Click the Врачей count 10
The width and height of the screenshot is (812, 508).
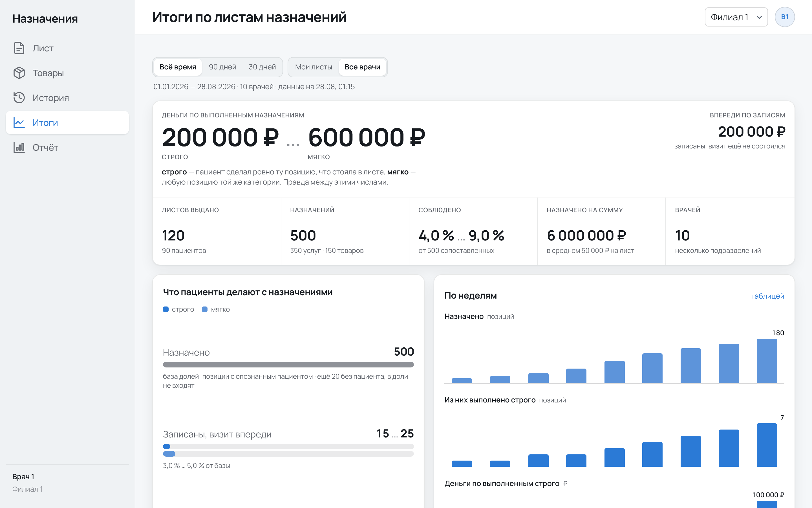tap(683, 235)
